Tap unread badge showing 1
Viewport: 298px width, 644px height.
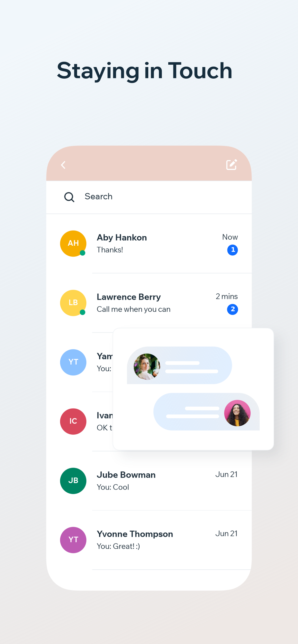(233, 250)
